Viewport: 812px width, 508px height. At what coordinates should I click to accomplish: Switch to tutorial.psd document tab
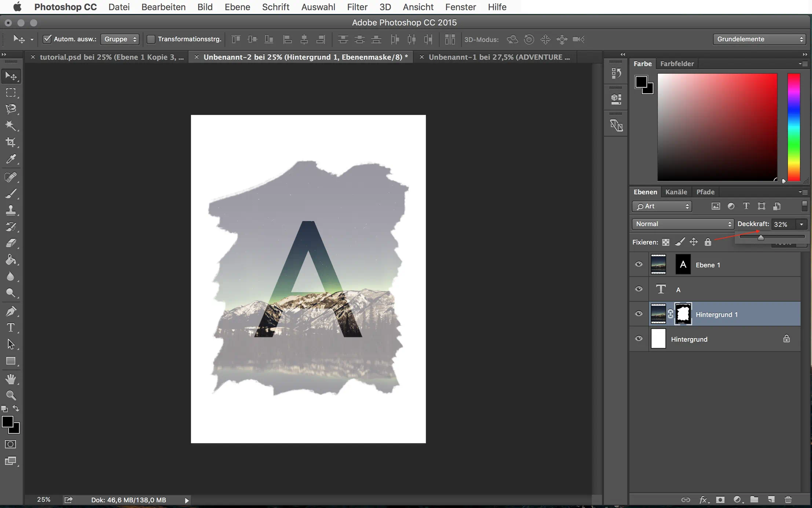point(111,57)
